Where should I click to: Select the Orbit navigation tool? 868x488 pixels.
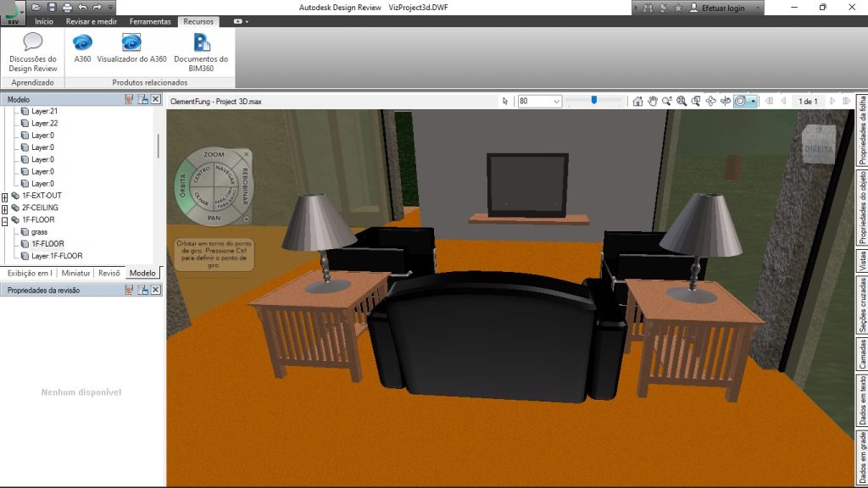710,101
